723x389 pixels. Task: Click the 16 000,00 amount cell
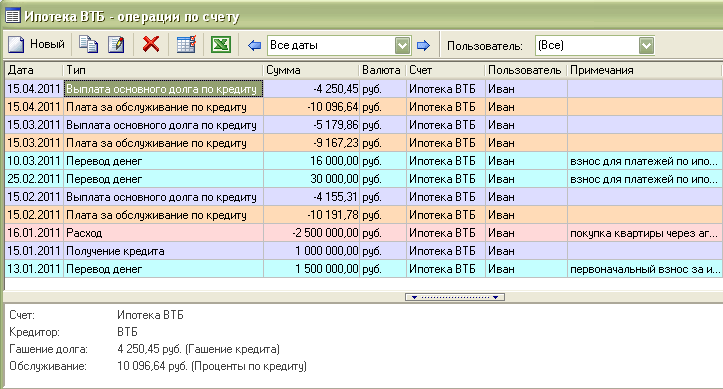pos(312,161)
